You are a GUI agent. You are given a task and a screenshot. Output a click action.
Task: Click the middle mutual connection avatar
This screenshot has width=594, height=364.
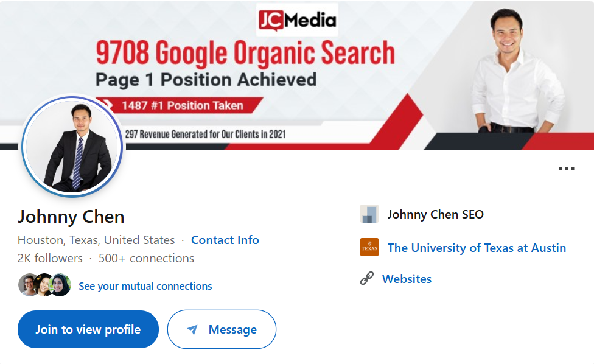pos(44,285)
